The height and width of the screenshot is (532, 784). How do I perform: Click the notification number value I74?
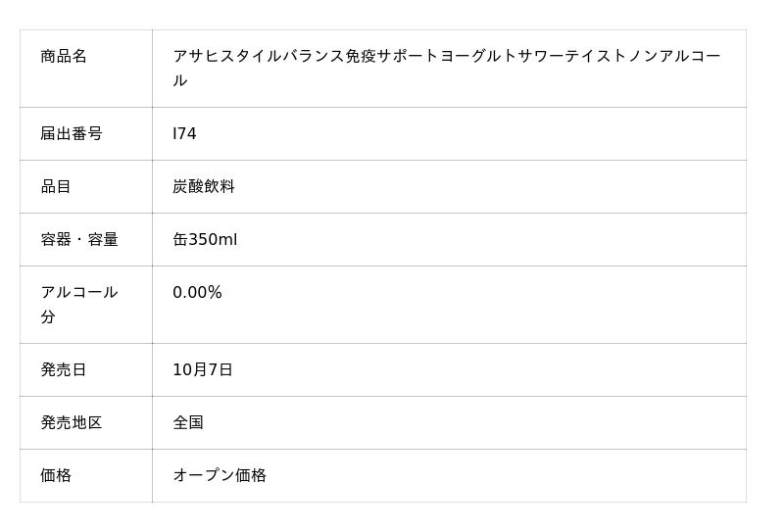tap(184, 134)
